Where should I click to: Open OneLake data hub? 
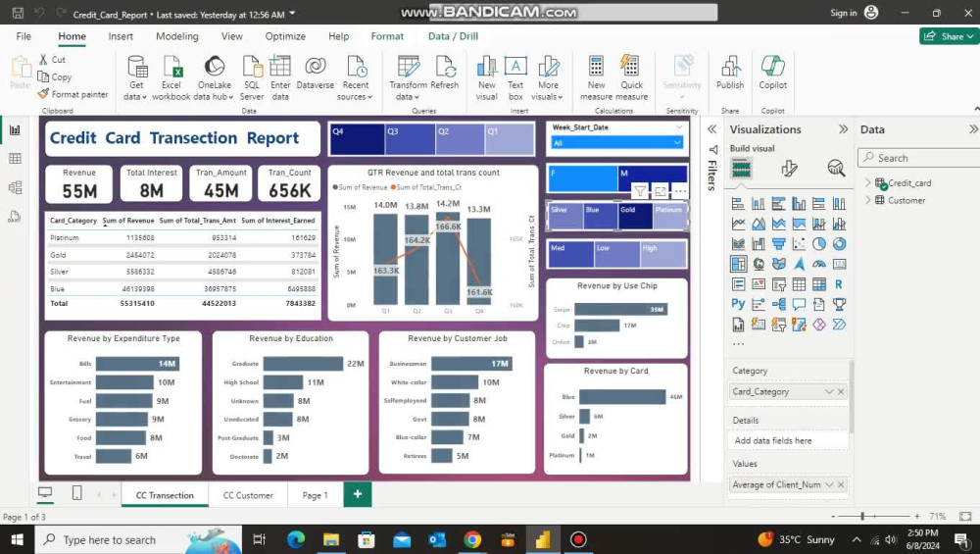pos(215,77)
